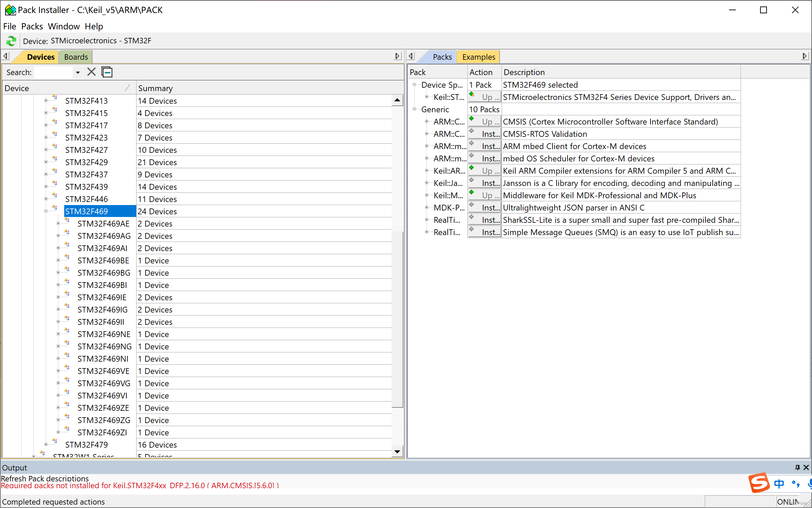Image resolution: width=812 pixels, height=508 pixels.
Task: Close the Output panel
Action: tap(806, 467)
